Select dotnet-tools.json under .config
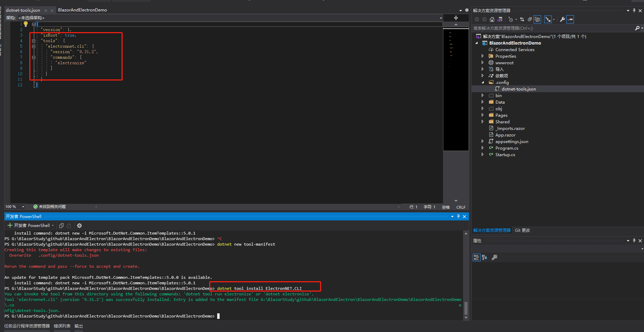 [x=519, y=89]
